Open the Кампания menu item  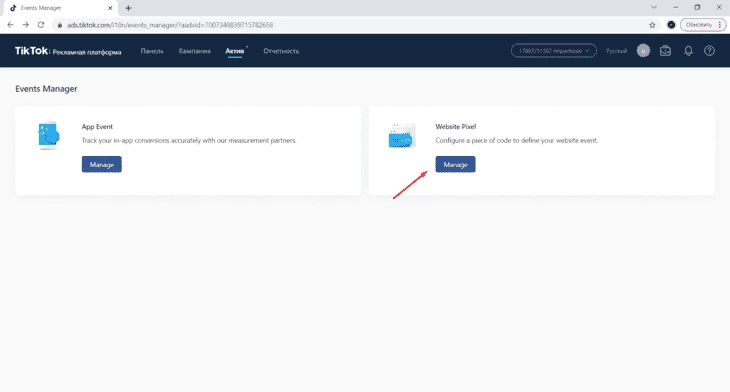click(x=195, y=51)
